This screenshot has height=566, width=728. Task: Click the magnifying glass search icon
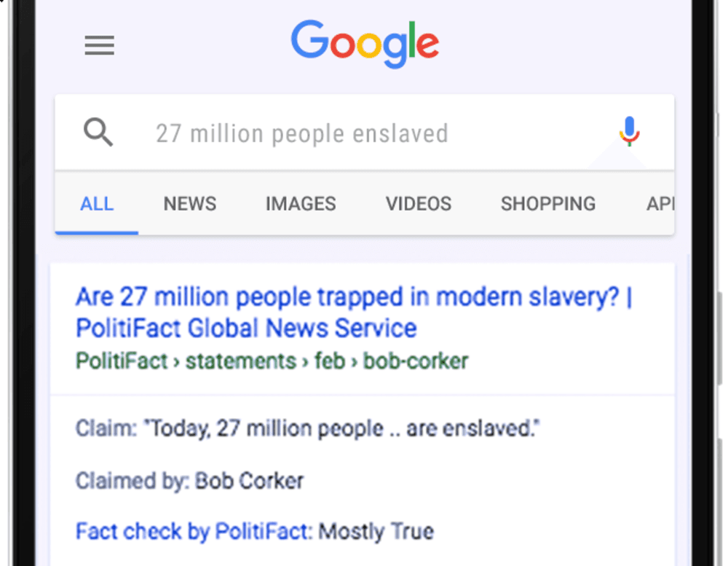click(98, 133)
